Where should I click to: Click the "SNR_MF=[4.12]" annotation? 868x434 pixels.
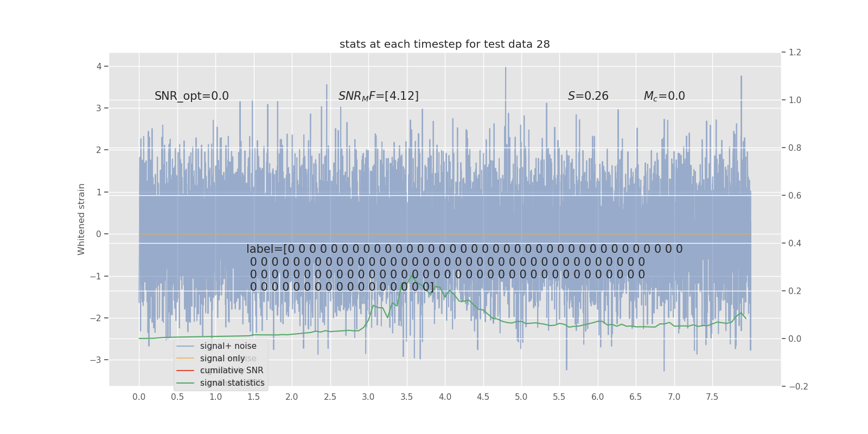click(379, 96)
